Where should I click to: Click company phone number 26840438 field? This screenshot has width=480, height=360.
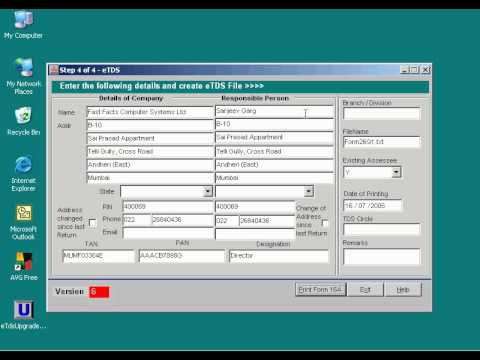[182, 220]
